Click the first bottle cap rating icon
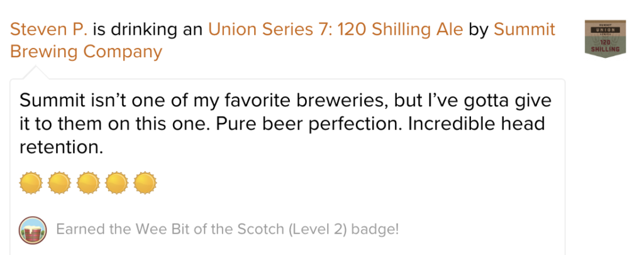 [31, 183]
